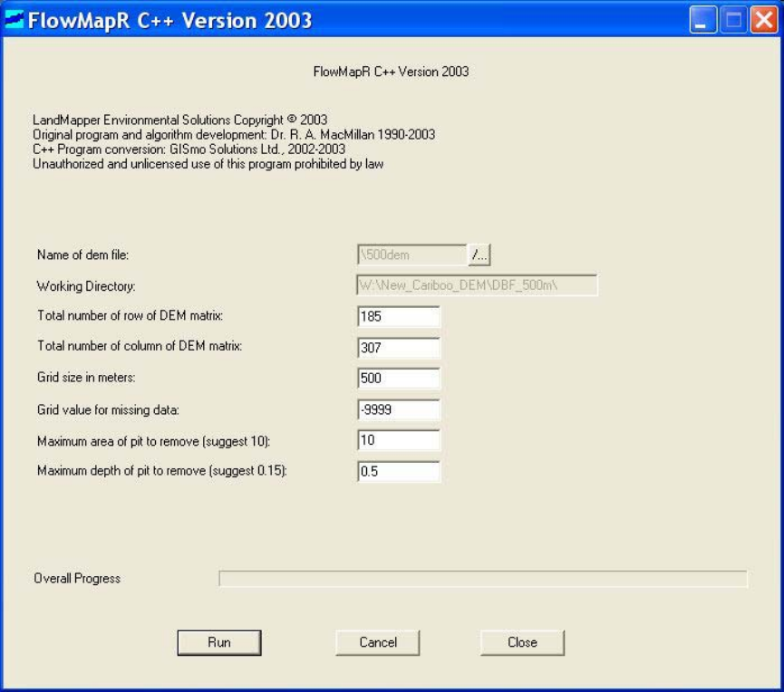Click the 'Name of dem file:' label
784x692 pixels.
(83, 255)
